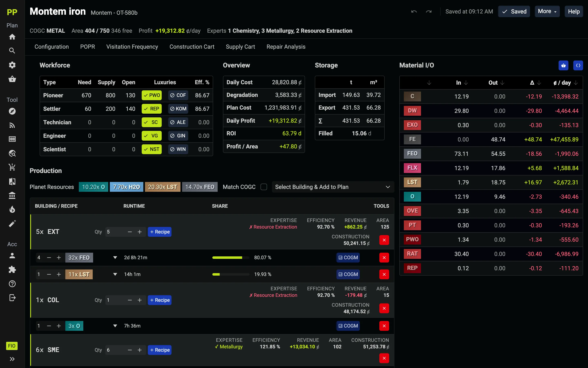Open the question mark help icon

tap(12, 284)
